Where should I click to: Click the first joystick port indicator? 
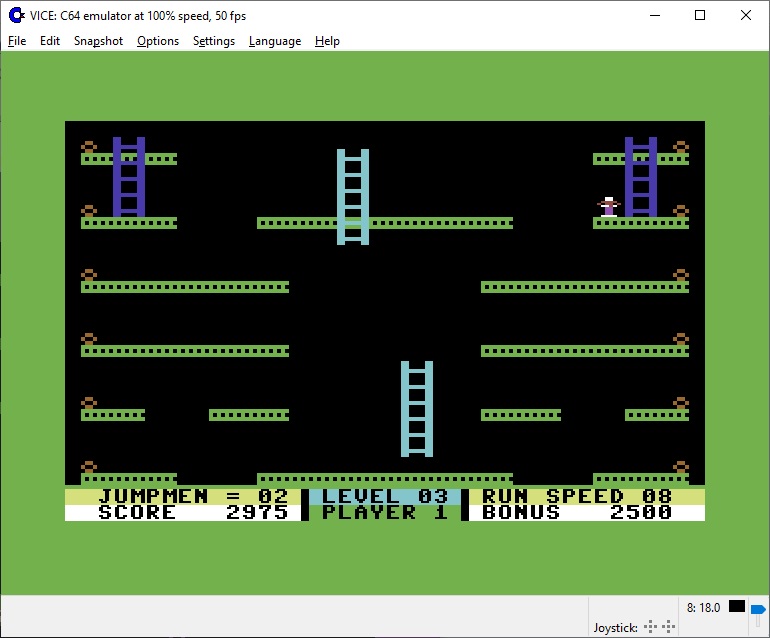(x=650, y=627)
